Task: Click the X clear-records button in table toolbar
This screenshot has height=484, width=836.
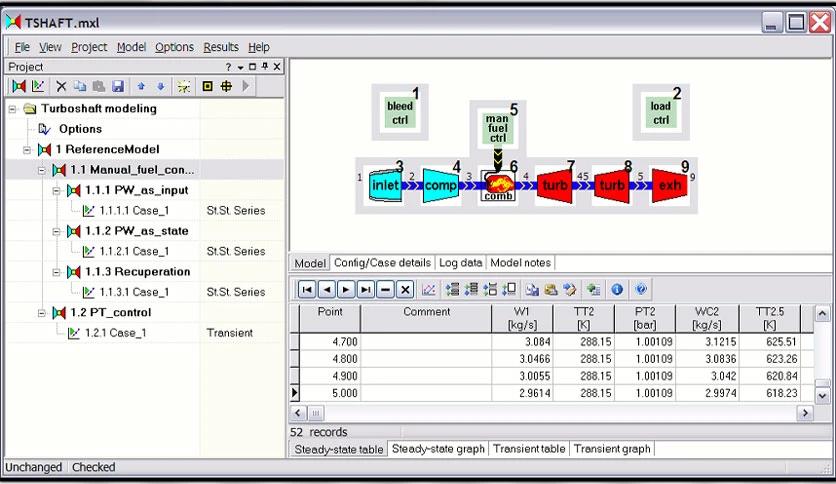Action: point(405,289)
